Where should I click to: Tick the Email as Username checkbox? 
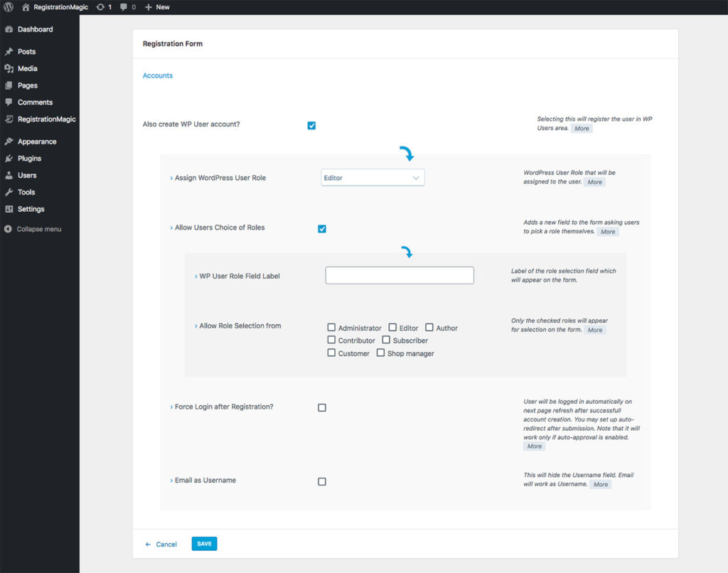click(322, 482)
